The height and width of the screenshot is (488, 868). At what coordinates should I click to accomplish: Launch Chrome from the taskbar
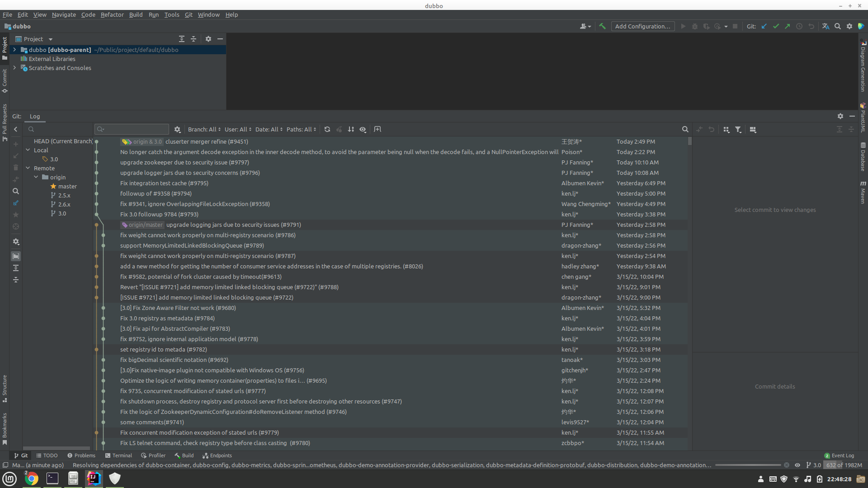point(31,479)
